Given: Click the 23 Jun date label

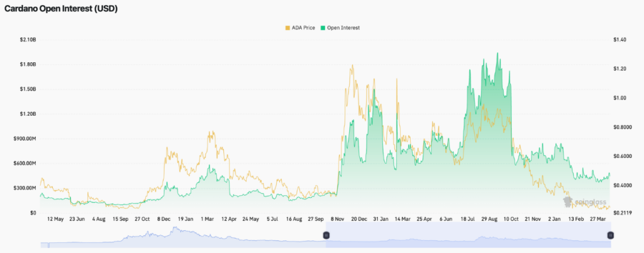Looking at the screenshot, I should [x=77, y=219].
